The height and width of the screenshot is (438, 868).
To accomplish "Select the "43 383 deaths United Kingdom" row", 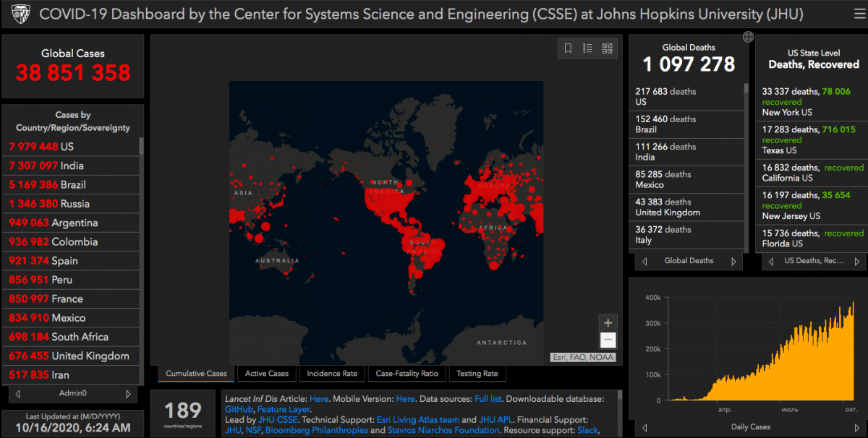I will tap(686, 207).
